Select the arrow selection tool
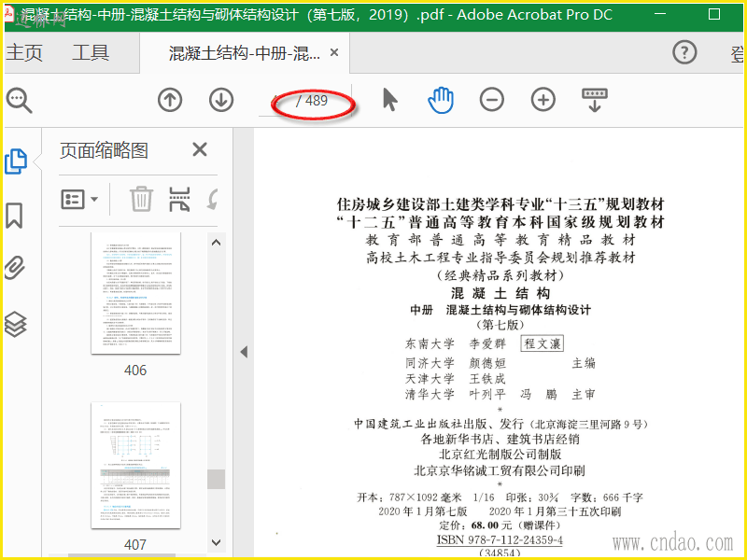The image size is (747, 560). tap(389, 100)
